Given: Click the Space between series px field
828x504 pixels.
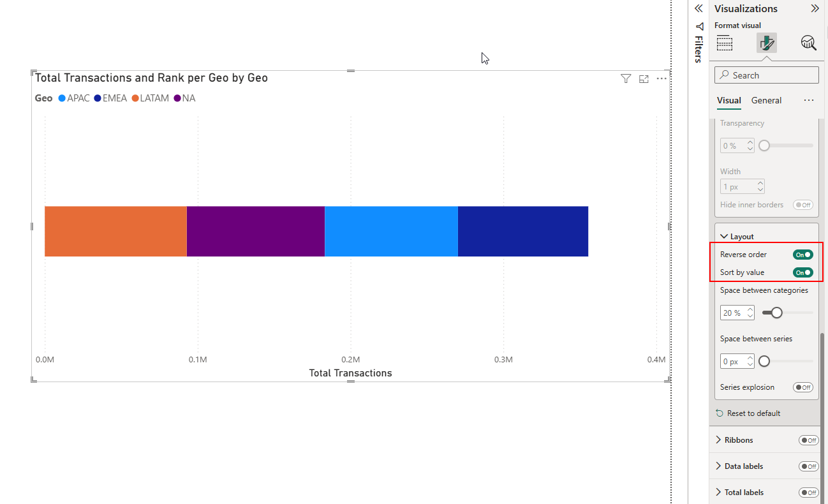Looking at the screenshot, I should click(x=737, y=361).
